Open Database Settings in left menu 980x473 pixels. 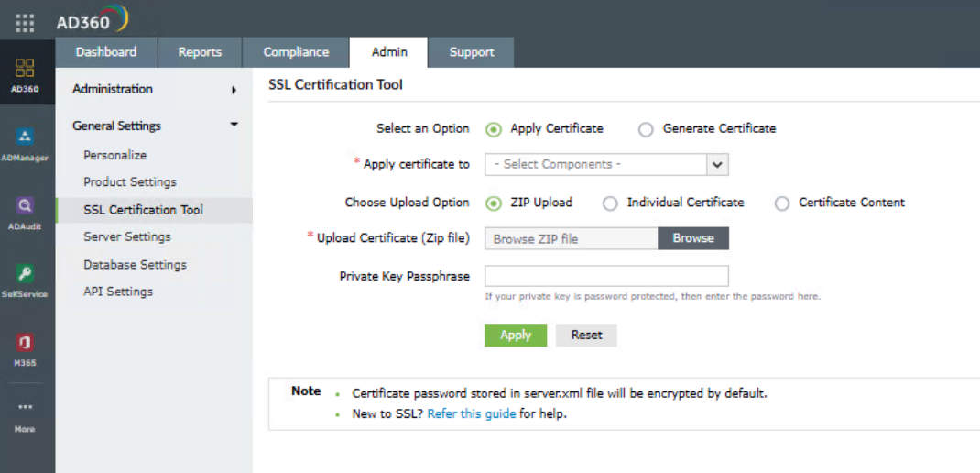135,265
